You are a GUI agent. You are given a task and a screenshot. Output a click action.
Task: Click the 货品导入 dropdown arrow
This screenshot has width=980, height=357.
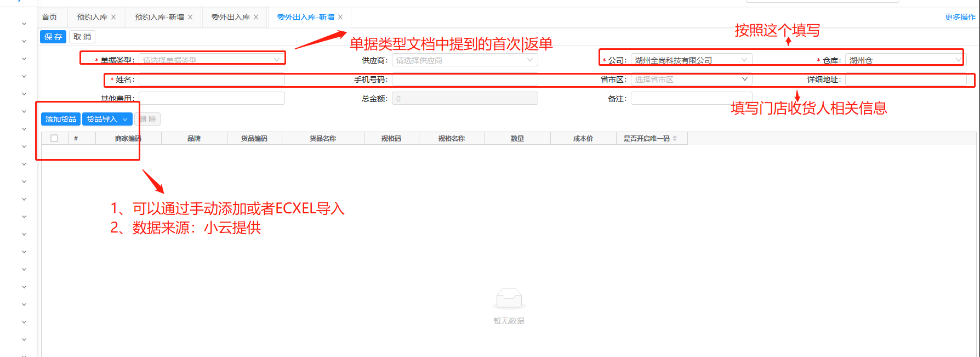(125, 119)
